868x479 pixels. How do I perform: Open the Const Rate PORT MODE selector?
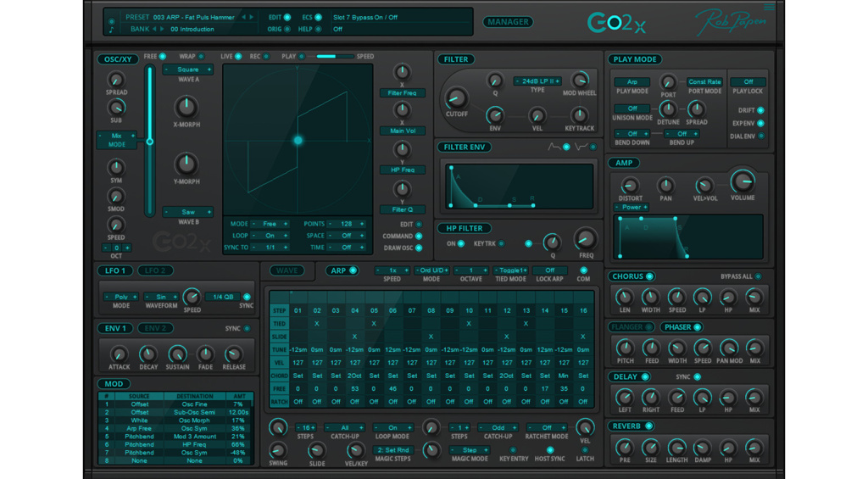point(704,82)
